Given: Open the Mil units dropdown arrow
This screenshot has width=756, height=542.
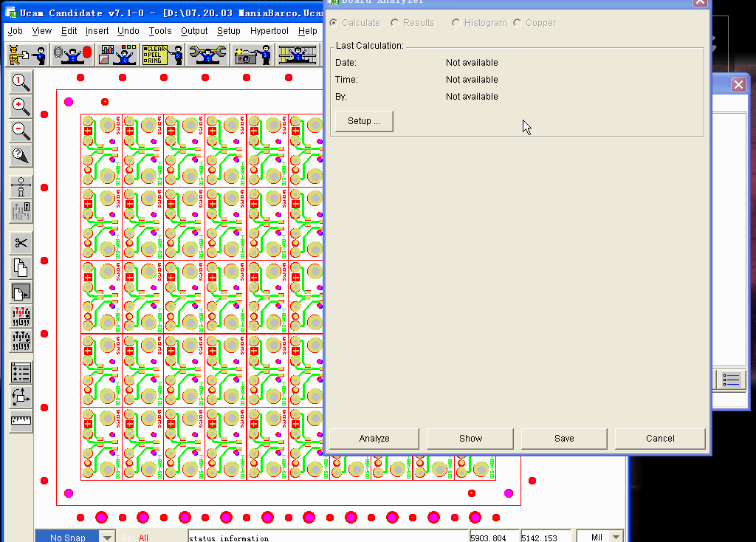Looking at the screenshot, I should (x=616, y=537).
